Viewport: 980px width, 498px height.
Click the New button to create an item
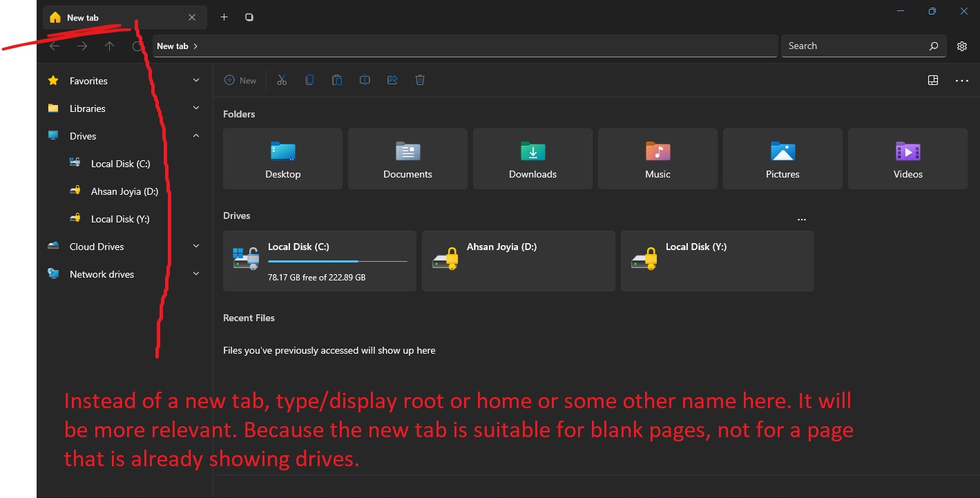(240, 79)
